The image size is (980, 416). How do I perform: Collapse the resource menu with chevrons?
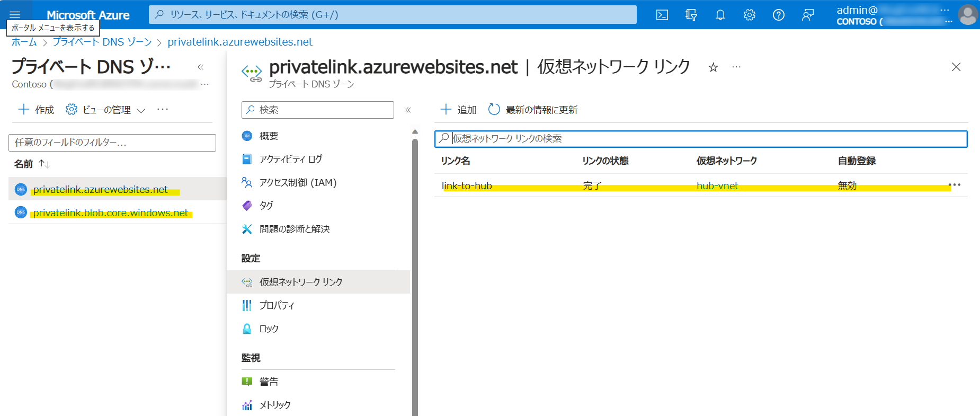pyautogui.click(x=408, y=110)
